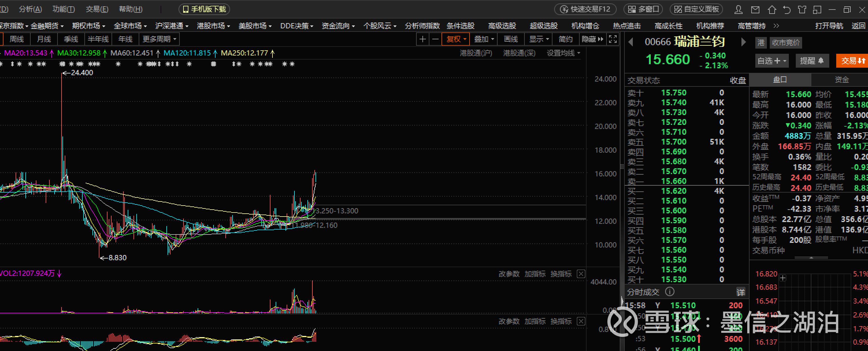Toggle the 简约 simplified view

[x=565, y=39]
